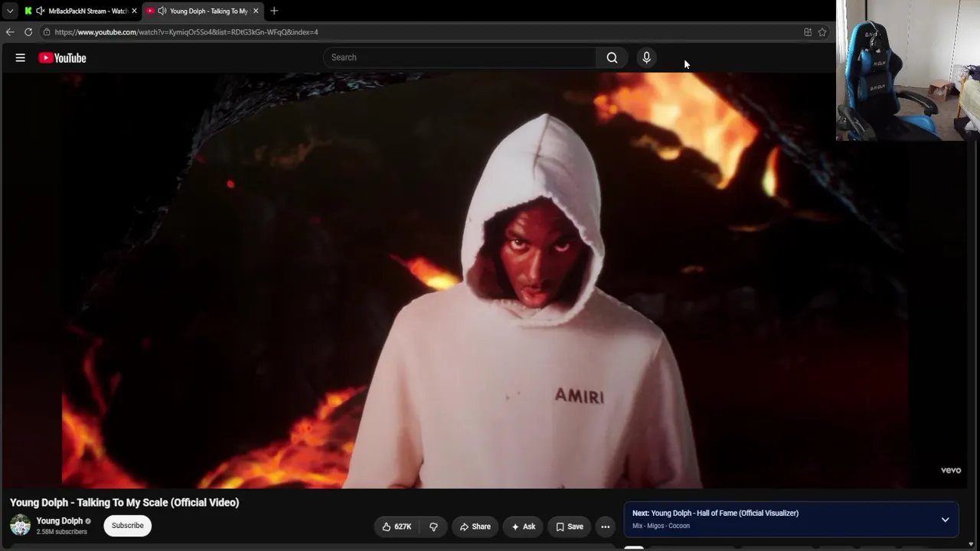
Task: Open the address bar app/extension icon
Action: 808,32
